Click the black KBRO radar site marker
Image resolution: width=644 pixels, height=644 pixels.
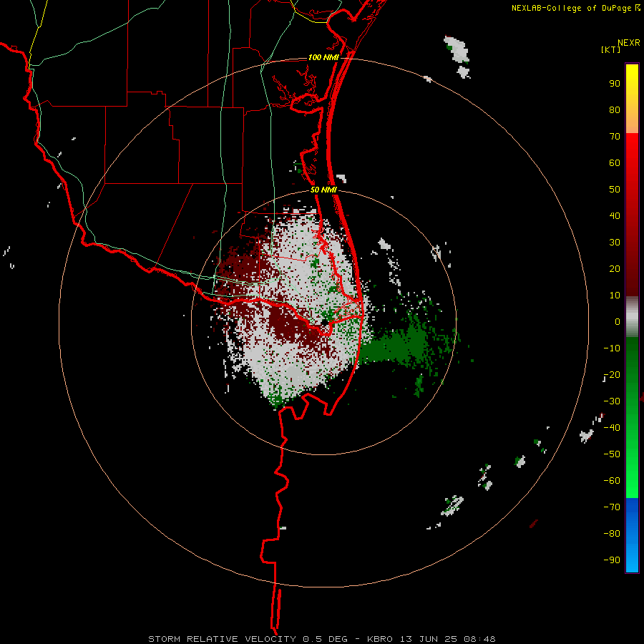click(x=324, y=323)
